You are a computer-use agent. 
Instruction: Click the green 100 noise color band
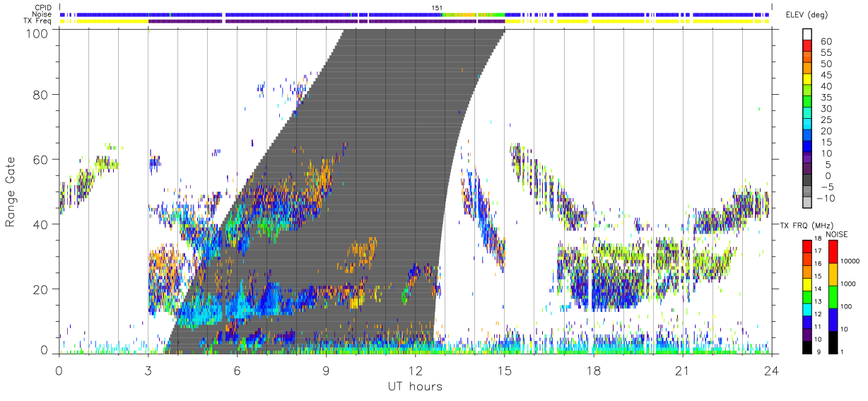833,297
